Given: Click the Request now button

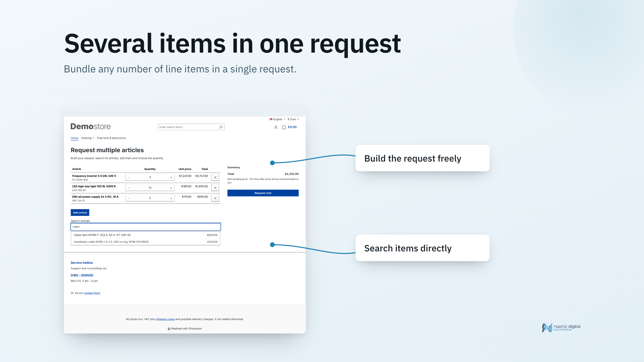Looking at the screenshot, I should 263,193.
